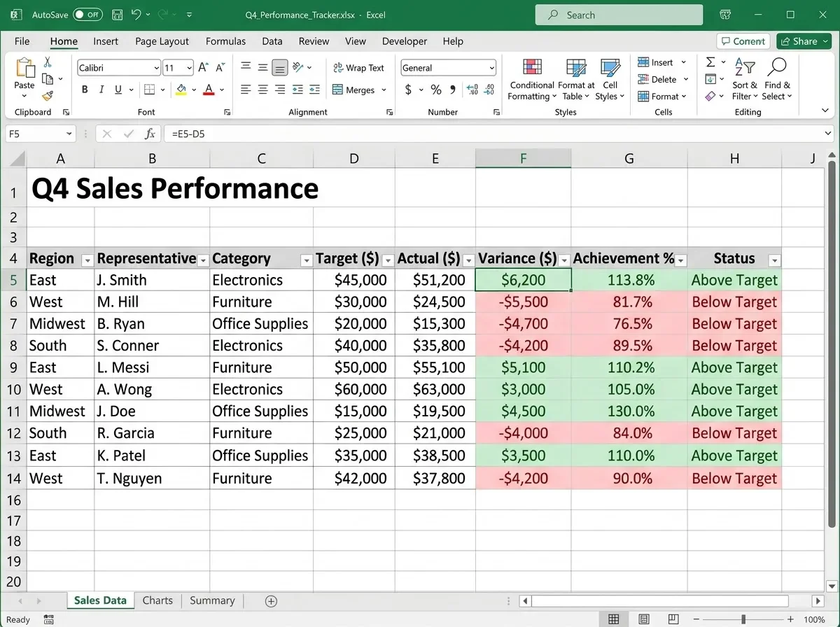
Task: Click the Clear eraser icon
Action: (710, 96)
